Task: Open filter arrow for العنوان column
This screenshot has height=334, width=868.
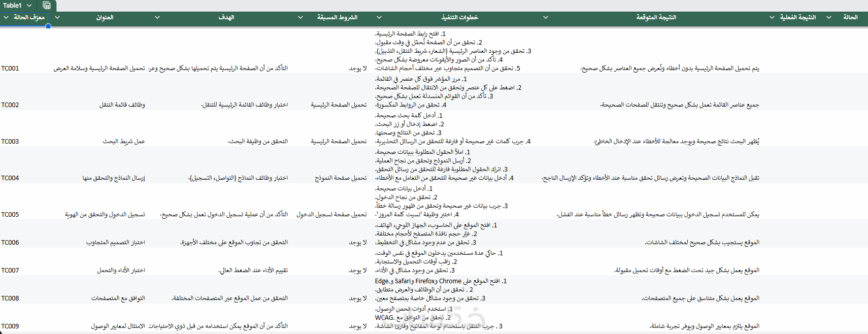Action: click(57, 17)
